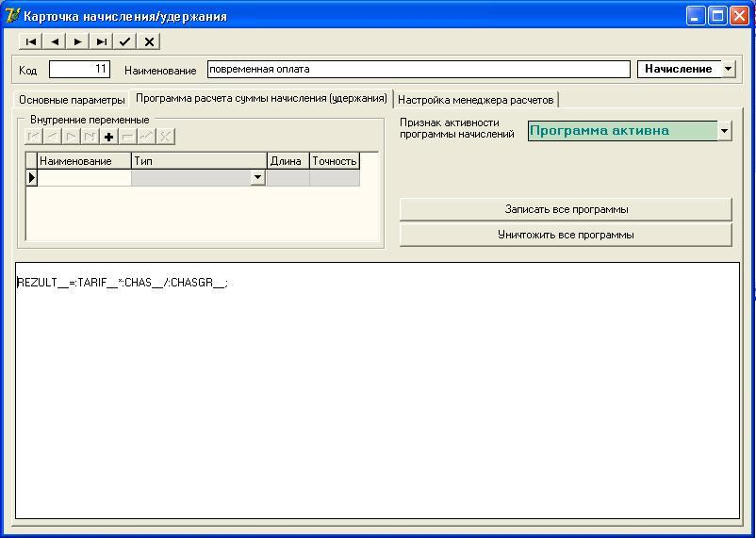Expand the Программа активна dropdown arrow
The width and height of the screenshot is (756, 538).
click(x=724, y=131)
